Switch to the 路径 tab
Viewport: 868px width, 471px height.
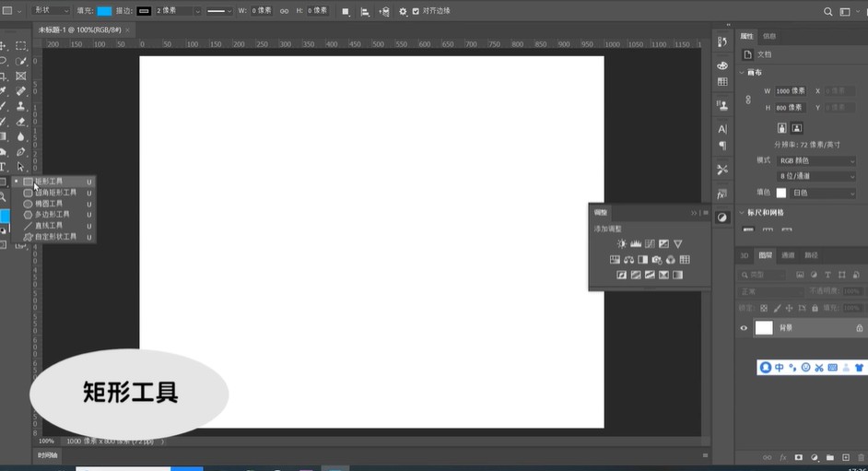pos(811,255)
